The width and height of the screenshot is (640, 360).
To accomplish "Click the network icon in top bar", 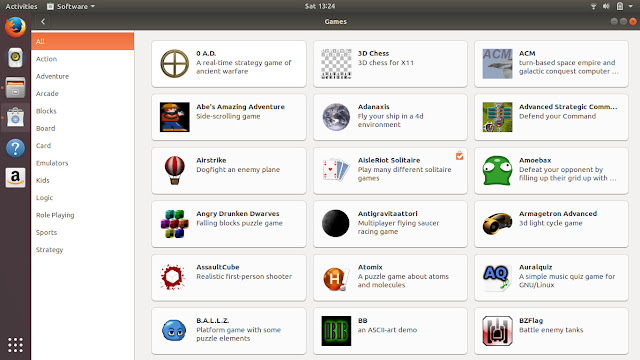I will 593,6.
